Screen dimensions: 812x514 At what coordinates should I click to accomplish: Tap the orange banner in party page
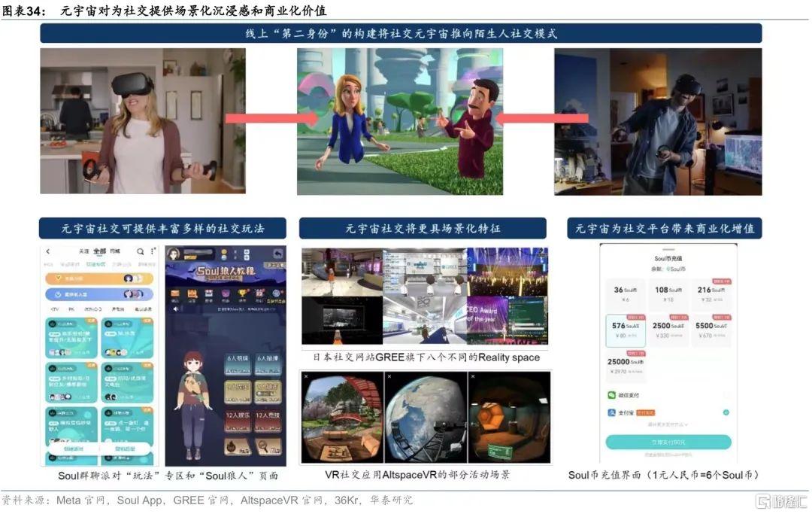(98, 278)
